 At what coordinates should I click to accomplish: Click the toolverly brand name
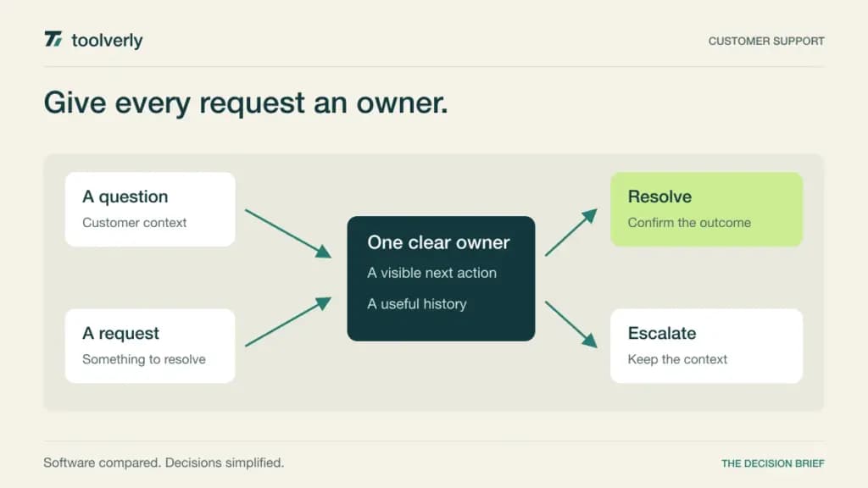[107, 41]
